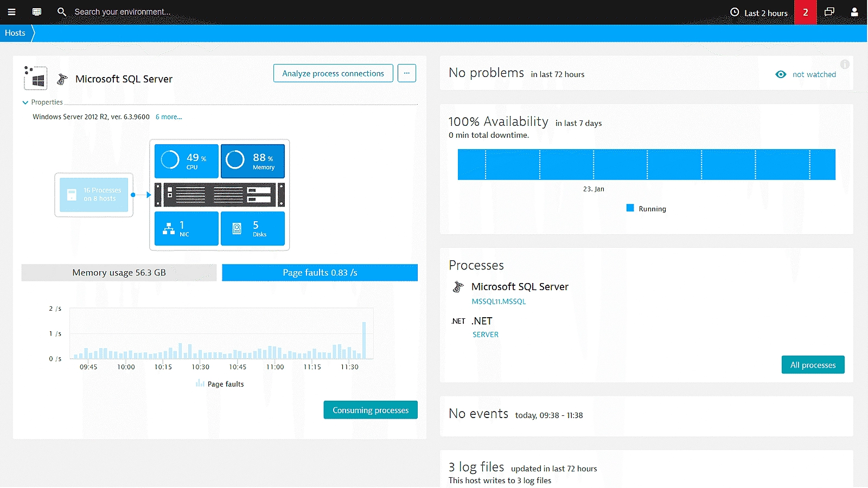Toggle the Running legend swatch
868x488 pixels.
click(630, 208)
